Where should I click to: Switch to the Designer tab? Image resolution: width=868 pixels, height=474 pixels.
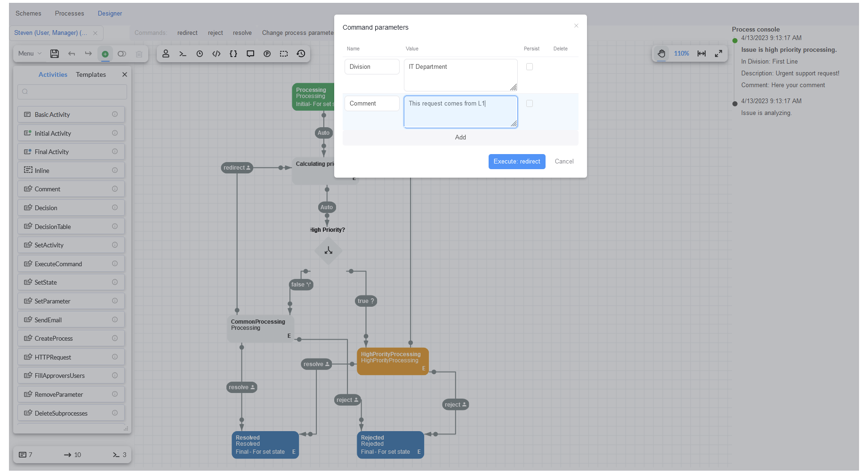(x=110, y=13)
